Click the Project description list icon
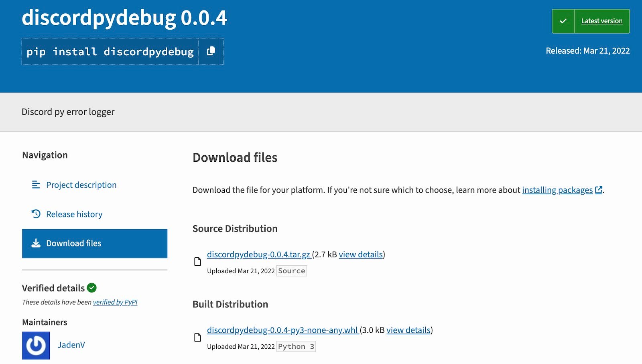The width and height of the screenshot is (642, 364). pos(36,185)
